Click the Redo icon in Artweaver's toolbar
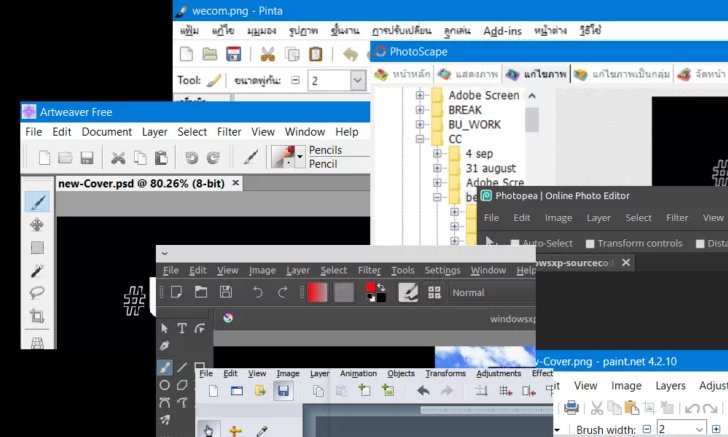Image resolution: width=728 pixels, height=437 pixels. point(213,158)
